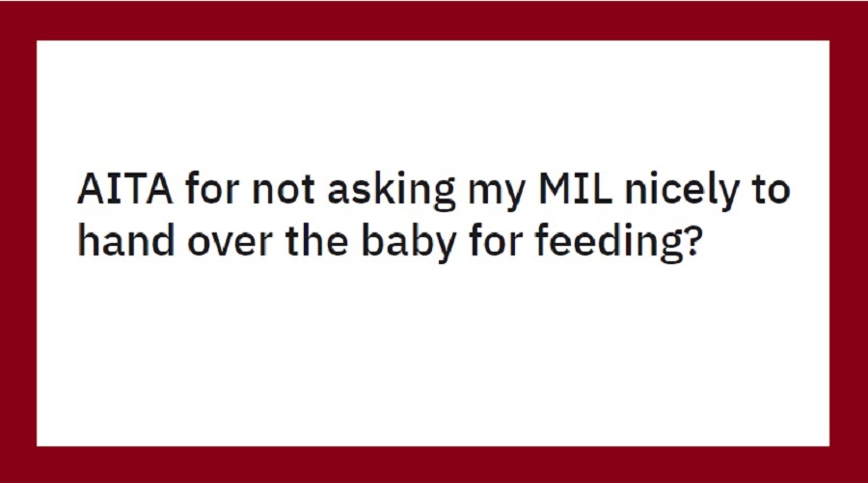Click the word "to" after nicely
Screen dimensions: 868x483
(x=771, y=191)
